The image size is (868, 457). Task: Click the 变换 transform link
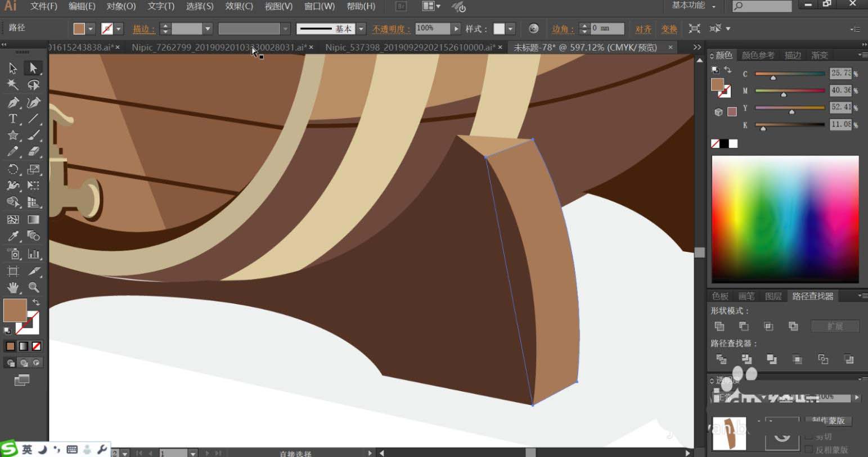[669, 29]
